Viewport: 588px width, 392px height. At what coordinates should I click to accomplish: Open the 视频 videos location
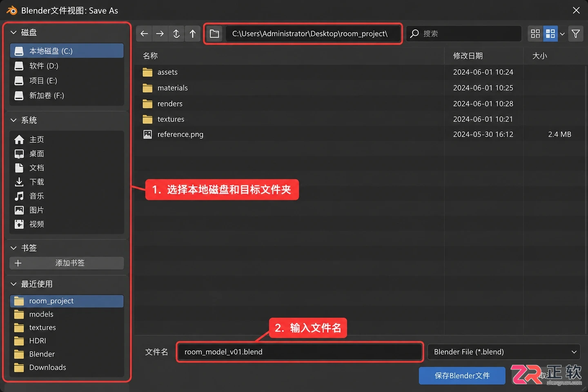click(x=67, y=224)
